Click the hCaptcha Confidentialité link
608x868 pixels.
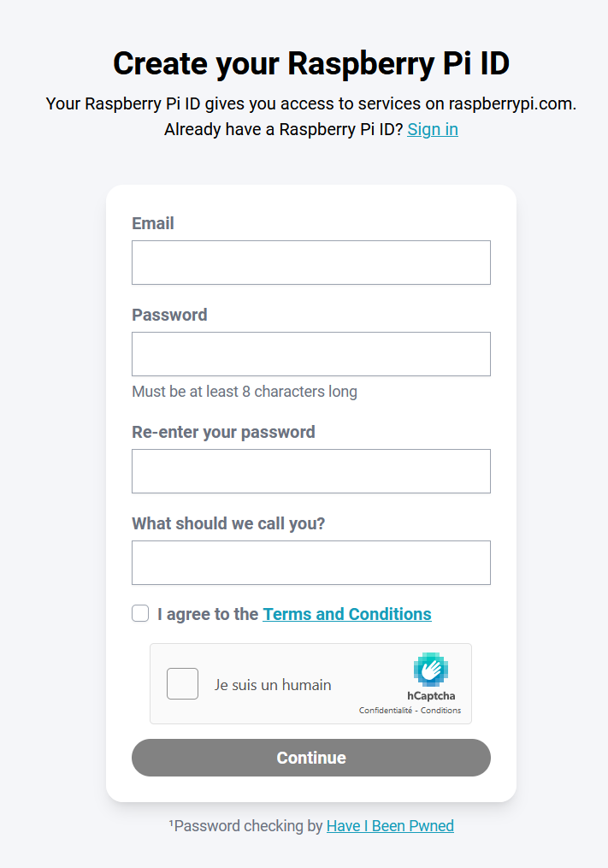385,711
